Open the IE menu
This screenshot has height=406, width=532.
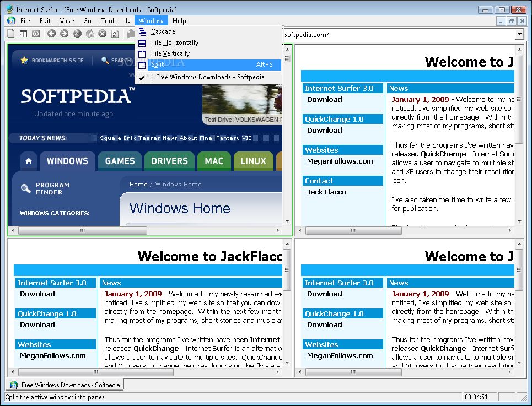click(127, 21)
